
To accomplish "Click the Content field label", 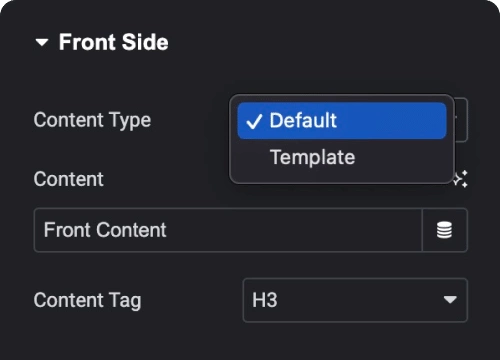I will tap(69, 179).
